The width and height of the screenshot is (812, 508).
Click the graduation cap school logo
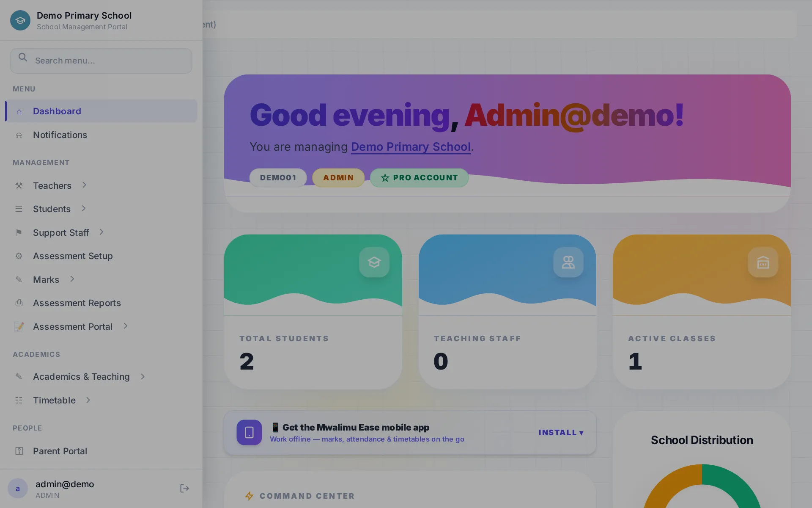click(x=20, y=20)
